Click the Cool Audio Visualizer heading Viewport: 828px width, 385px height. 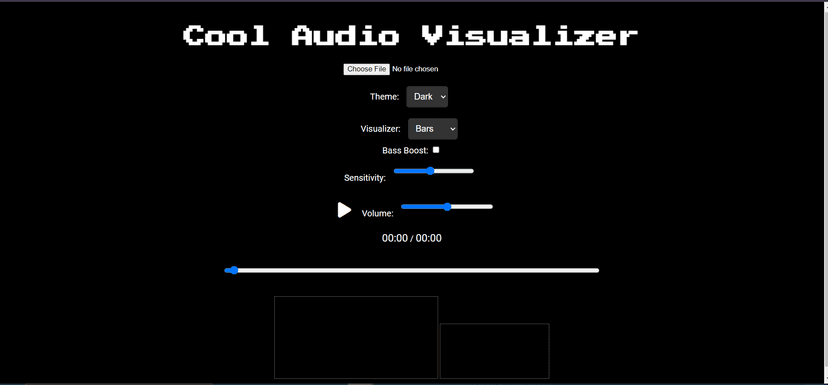[x=410, y=36]
